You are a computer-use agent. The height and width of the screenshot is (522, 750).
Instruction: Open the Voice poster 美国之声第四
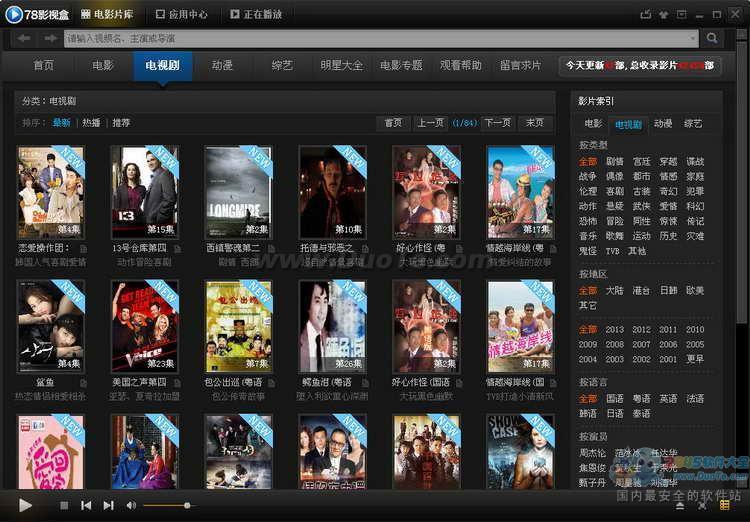coord(144,326)
